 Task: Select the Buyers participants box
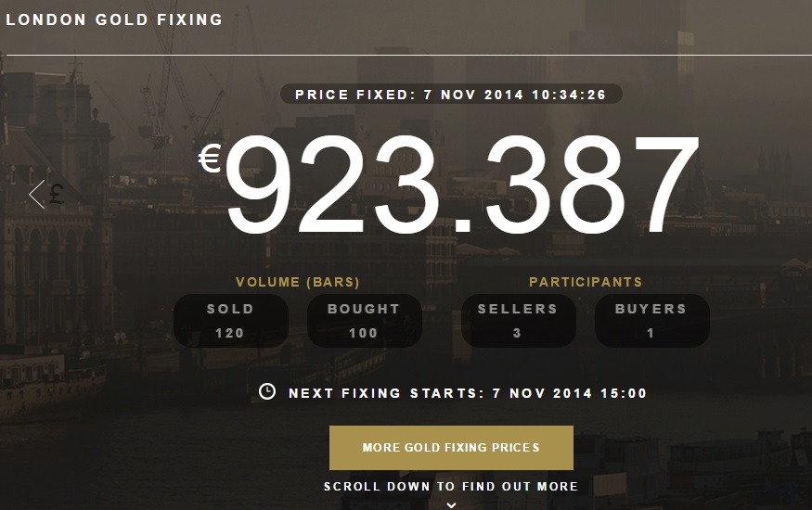(x=651, y=321)
